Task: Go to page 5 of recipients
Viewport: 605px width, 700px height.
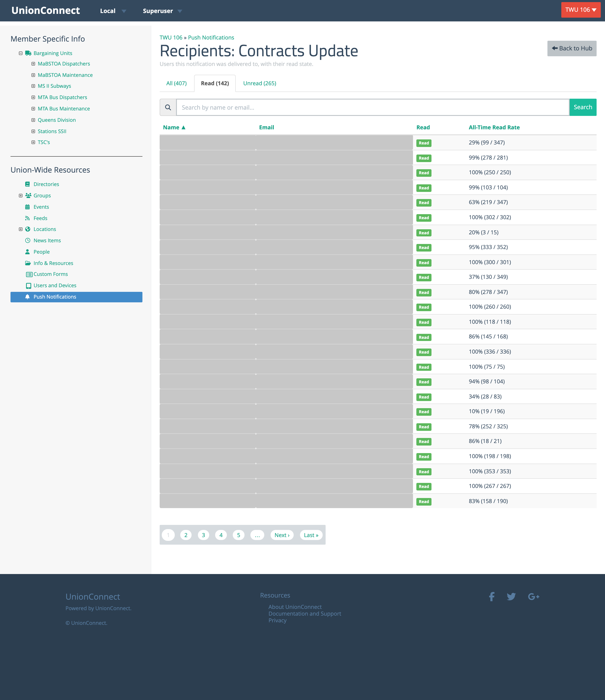Action: click(239, 535)
